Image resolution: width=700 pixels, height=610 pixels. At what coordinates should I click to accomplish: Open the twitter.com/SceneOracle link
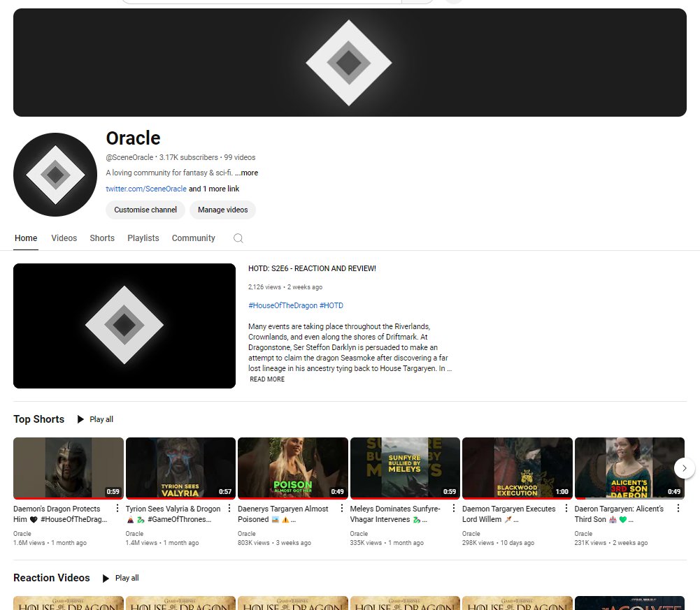tap(145, 189)
